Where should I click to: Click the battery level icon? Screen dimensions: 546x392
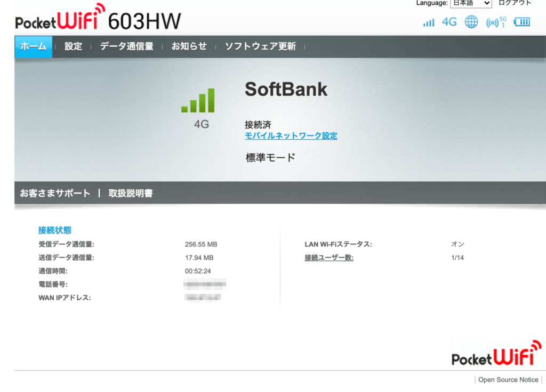[521, 22]
